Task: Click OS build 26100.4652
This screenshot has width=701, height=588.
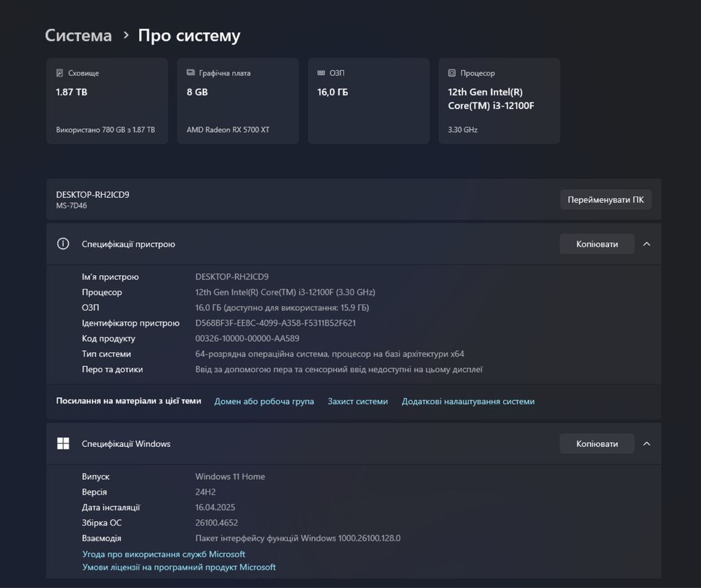Action: (x=216, y=523)
